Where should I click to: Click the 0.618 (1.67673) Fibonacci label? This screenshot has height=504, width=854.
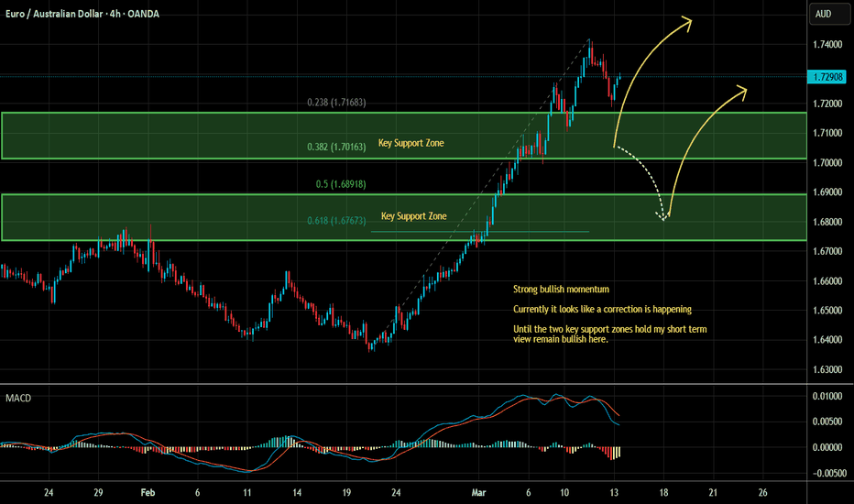[x=336, y=221]
